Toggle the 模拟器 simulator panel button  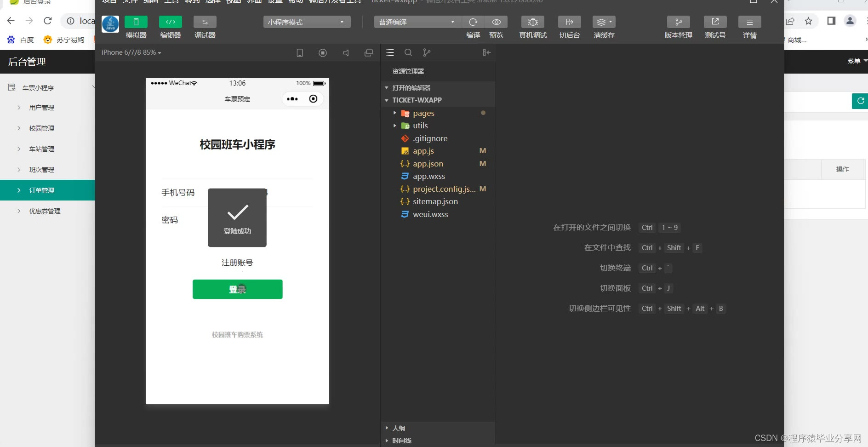pos(136,22)
